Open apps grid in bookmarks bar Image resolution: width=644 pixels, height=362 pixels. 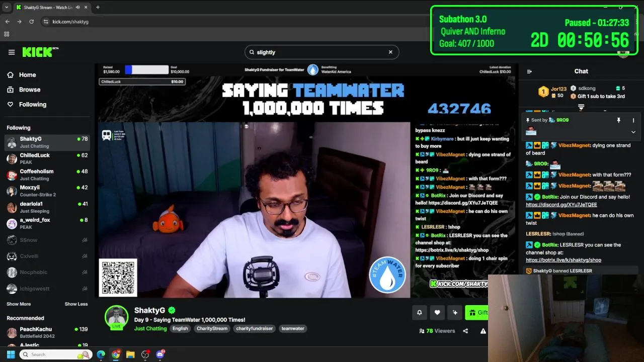click(7, 34)
